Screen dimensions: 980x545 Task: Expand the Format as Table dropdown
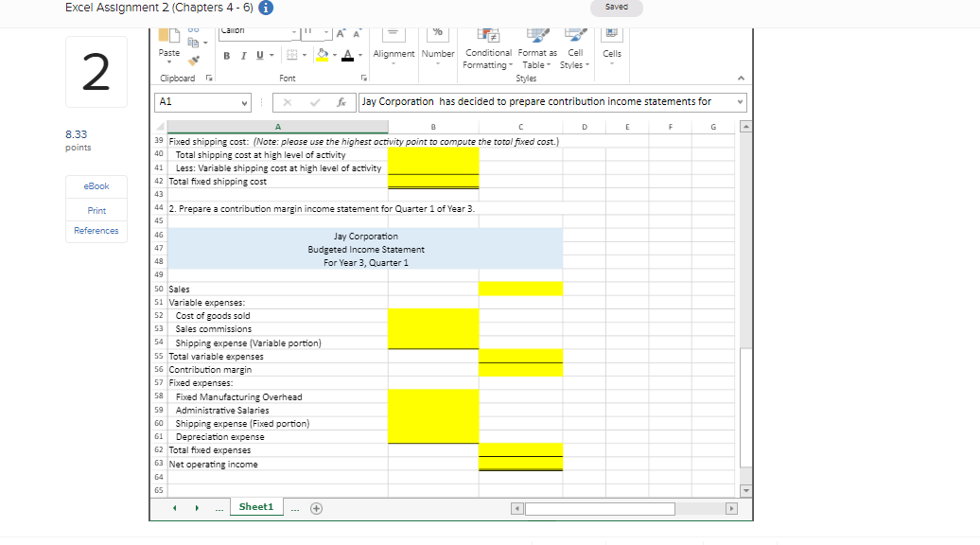click(535, 59)
